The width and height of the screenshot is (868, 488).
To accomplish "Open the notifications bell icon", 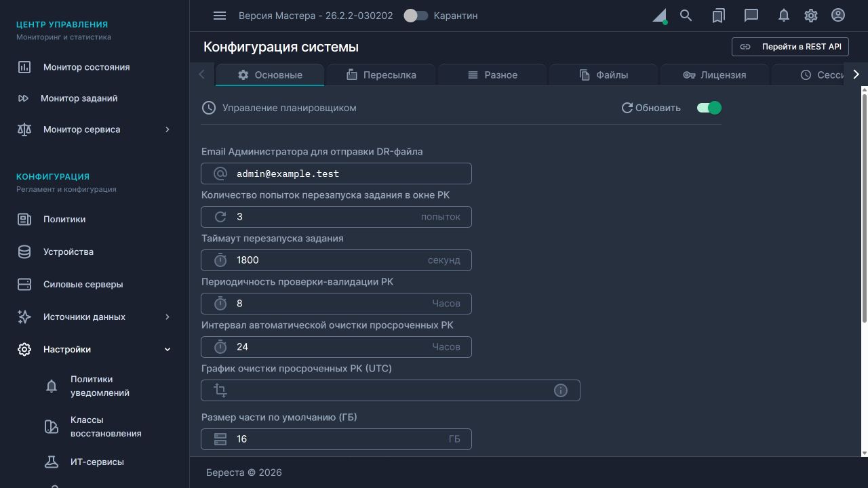I will [784, 16].
